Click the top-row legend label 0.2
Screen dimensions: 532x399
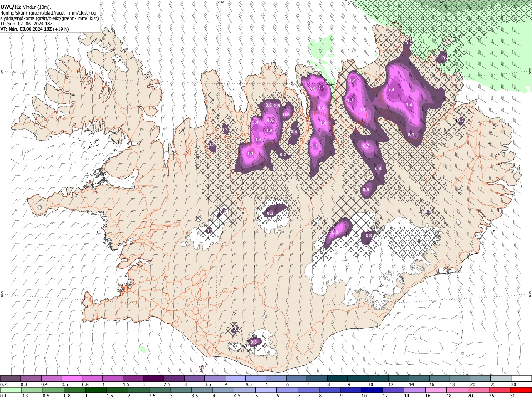click(4, 384)
